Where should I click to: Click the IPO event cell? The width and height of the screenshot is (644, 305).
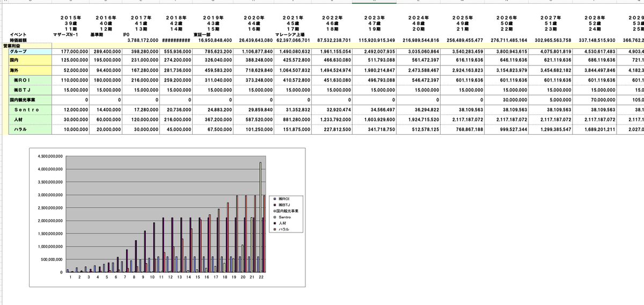tap(127, 34)
